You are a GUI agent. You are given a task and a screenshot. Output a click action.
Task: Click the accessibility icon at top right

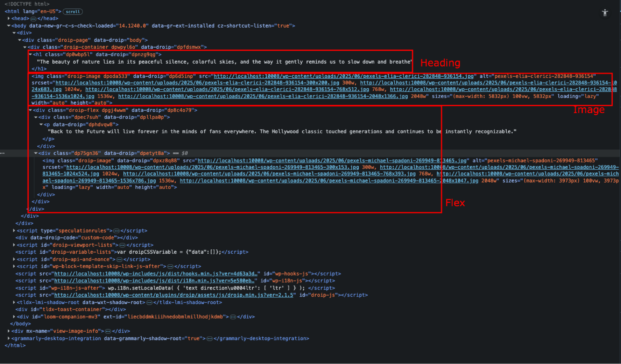click(x=605, y=12)
